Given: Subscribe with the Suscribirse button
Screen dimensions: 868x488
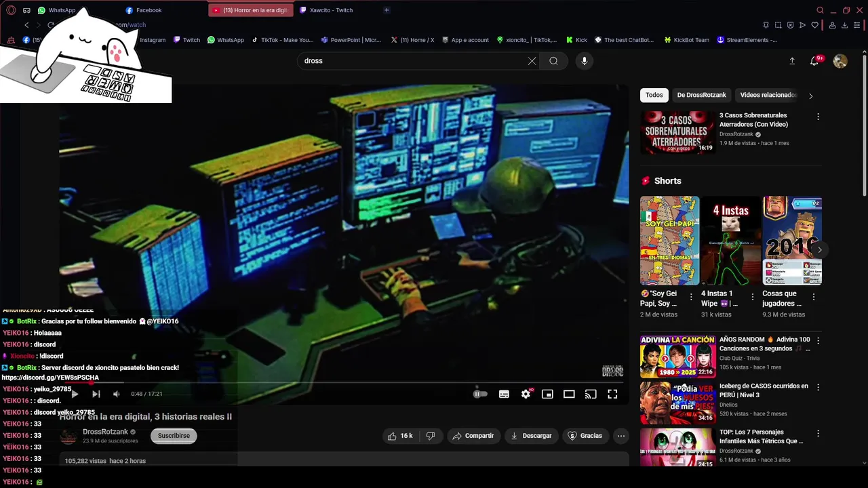Looking at the screenshot, I should 174,436.
